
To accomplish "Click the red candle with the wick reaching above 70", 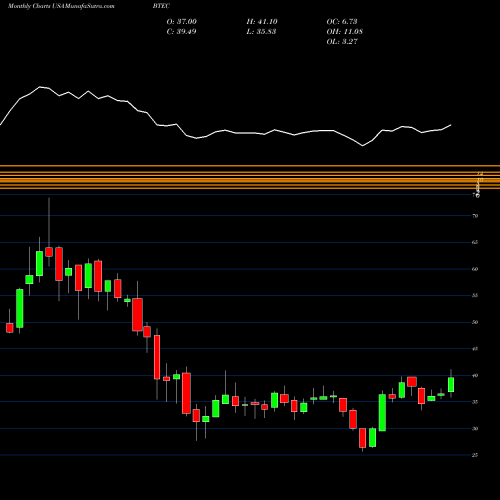I will click(x=49, y=252).
